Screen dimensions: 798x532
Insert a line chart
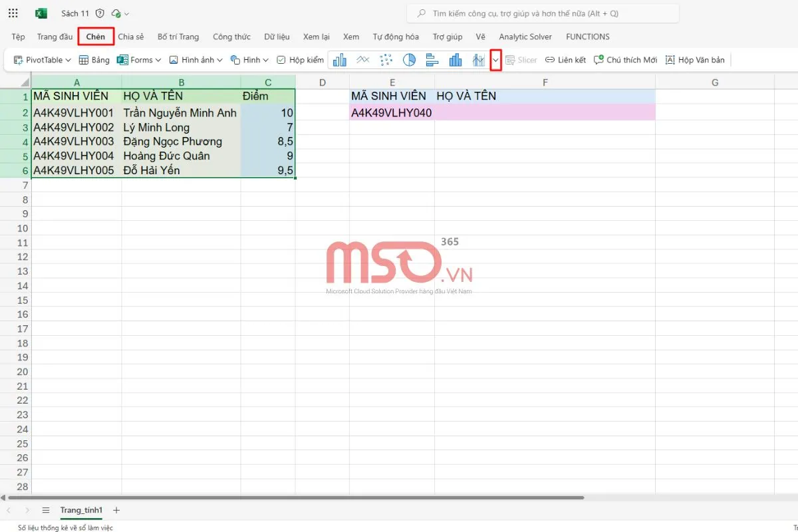[x=363, y=60]
